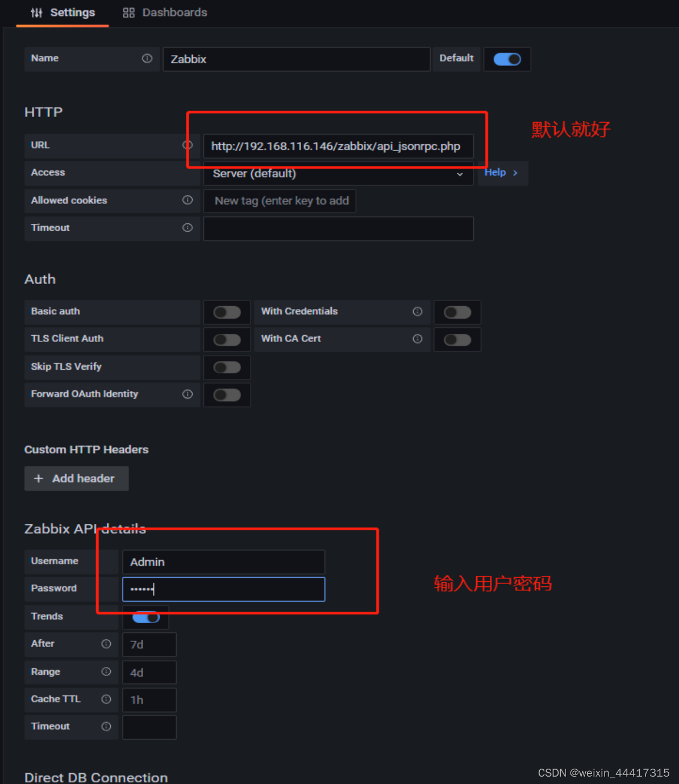
Task: Toggle Skip TLS Verify on
Action: click(227, 367)
